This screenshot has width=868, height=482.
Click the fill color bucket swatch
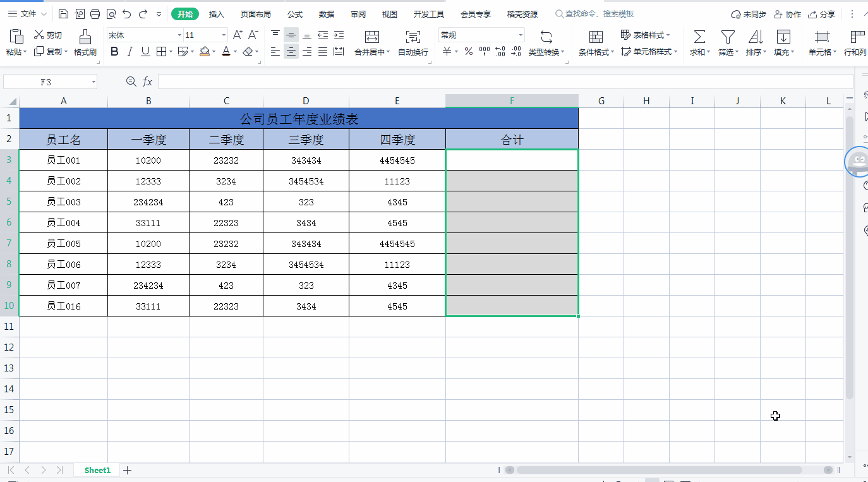point(205,52)
